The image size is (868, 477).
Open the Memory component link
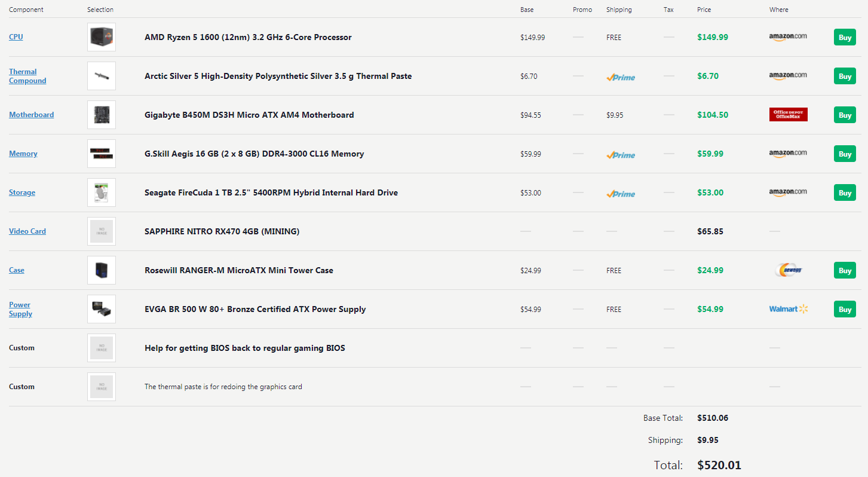pyautogui.click(x=23, y=154)
